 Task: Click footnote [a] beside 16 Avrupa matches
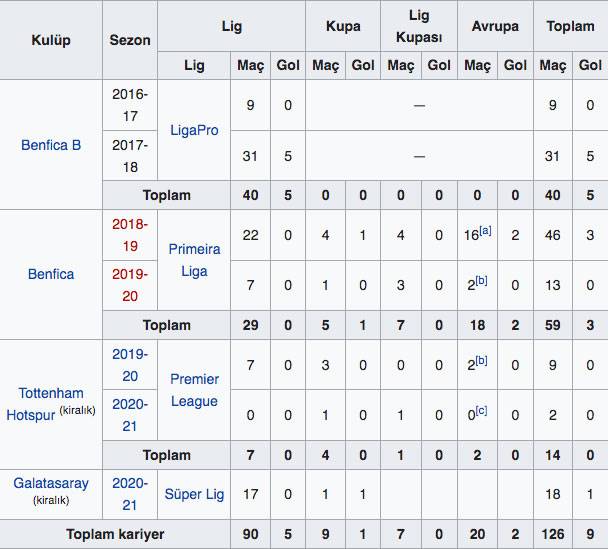[485, 231]
